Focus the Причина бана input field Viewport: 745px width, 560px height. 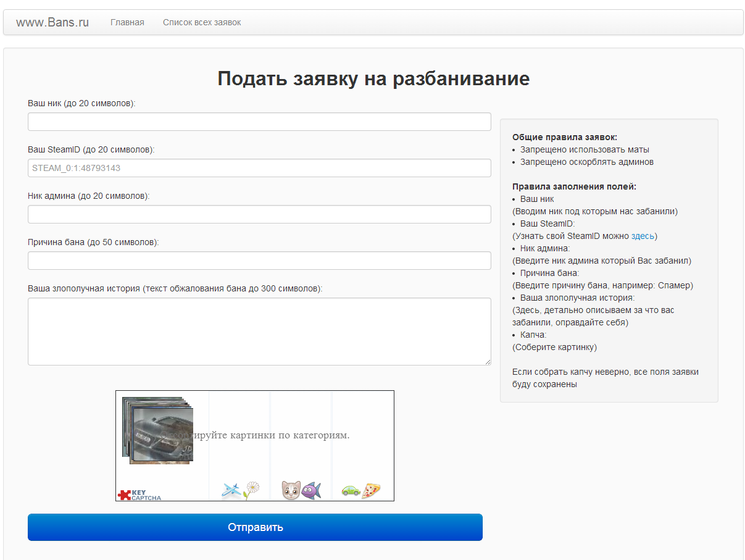tap(259, 261)
